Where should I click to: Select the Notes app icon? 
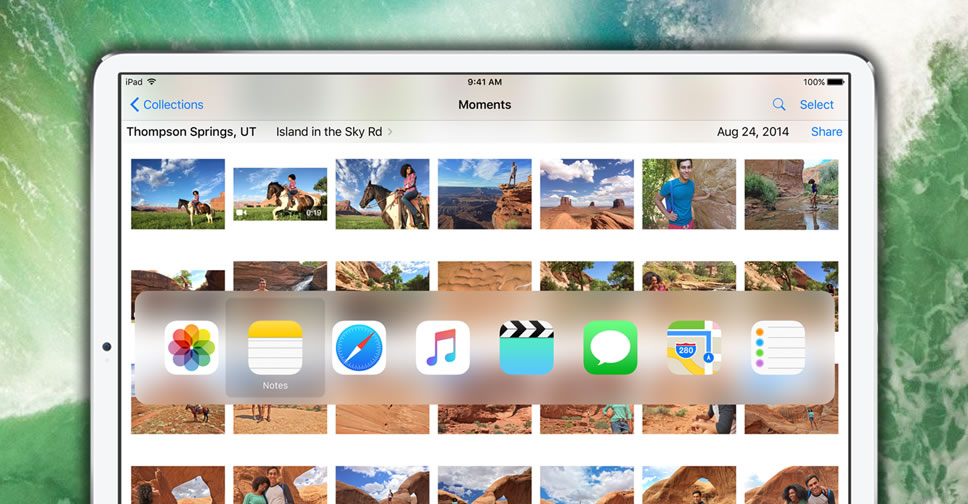click(275, 348)
